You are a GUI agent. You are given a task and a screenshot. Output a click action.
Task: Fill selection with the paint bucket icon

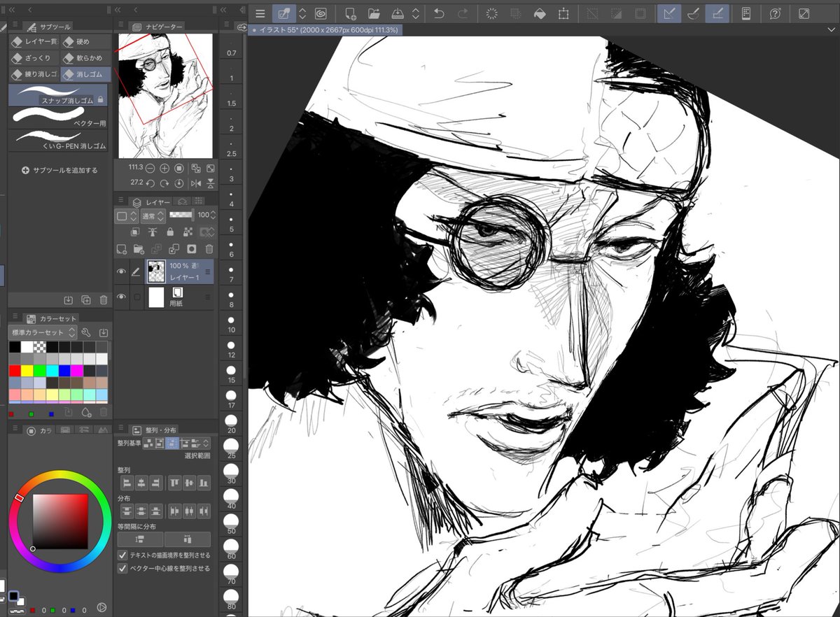pyautogui.click(x=540, y=13)
